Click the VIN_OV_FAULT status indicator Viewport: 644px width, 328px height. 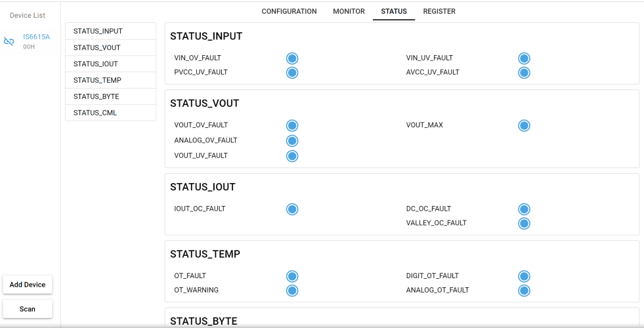coord(292,58)
